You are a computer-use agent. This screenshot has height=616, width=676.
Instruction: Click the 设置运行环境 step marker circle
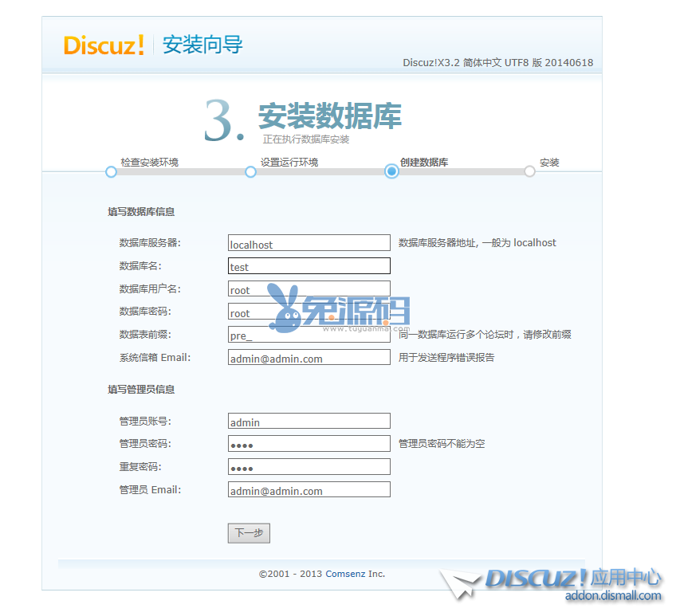coord(250,172)
